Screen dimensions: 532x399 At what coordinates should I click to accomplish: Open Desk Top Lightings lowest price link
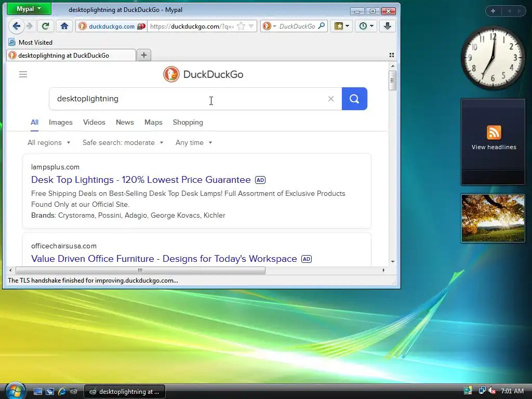point(141,180)
